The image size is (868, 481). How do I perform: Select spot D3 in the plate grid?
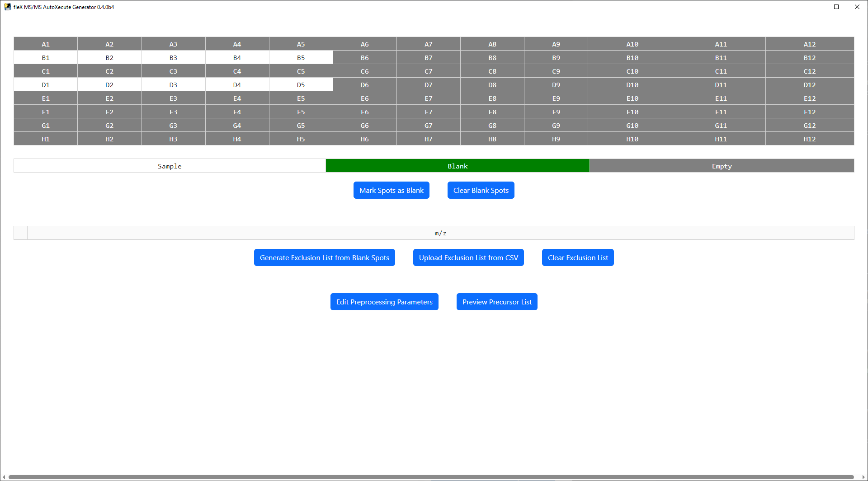(173, 84)
